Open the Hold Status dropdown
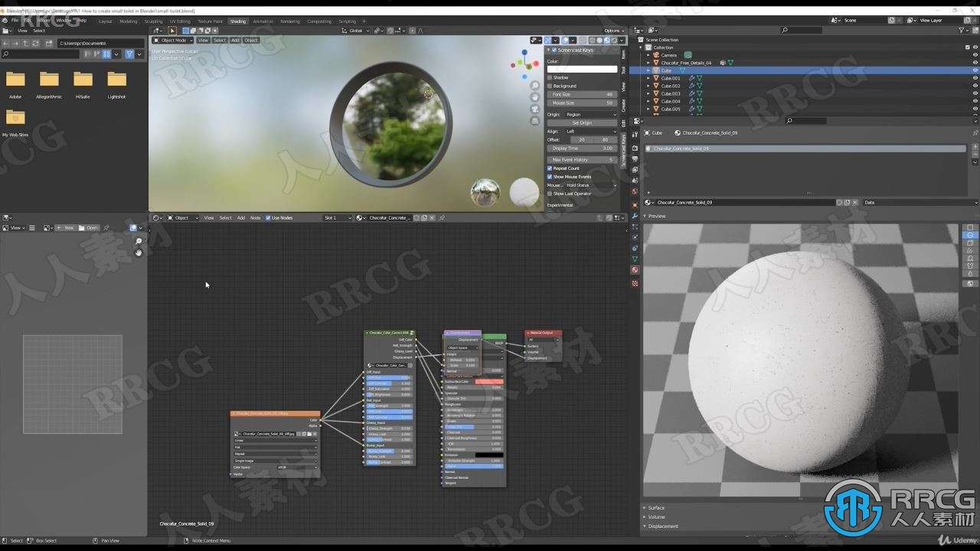This screenshot has height=551, width=980. tap(591, 185)
